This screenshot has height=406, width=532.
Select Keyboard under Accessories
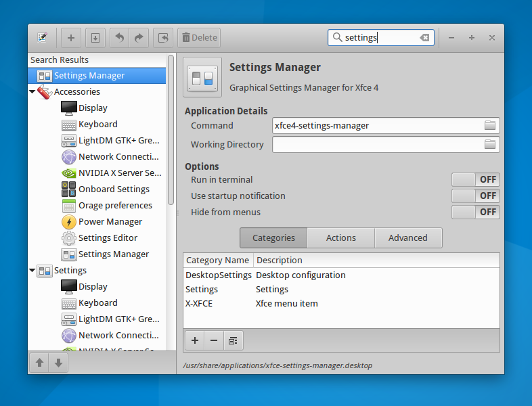[x=97, y=124]
